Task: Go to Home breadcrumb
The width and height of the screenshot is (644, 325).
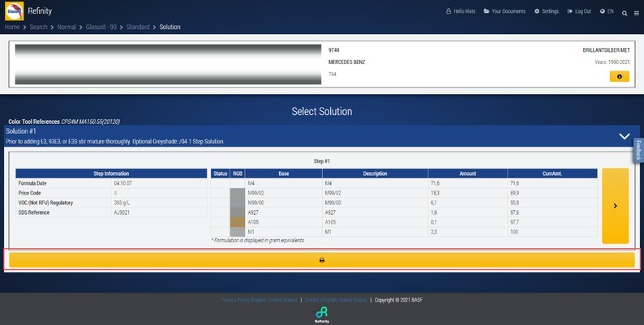Action: point(12,27)
